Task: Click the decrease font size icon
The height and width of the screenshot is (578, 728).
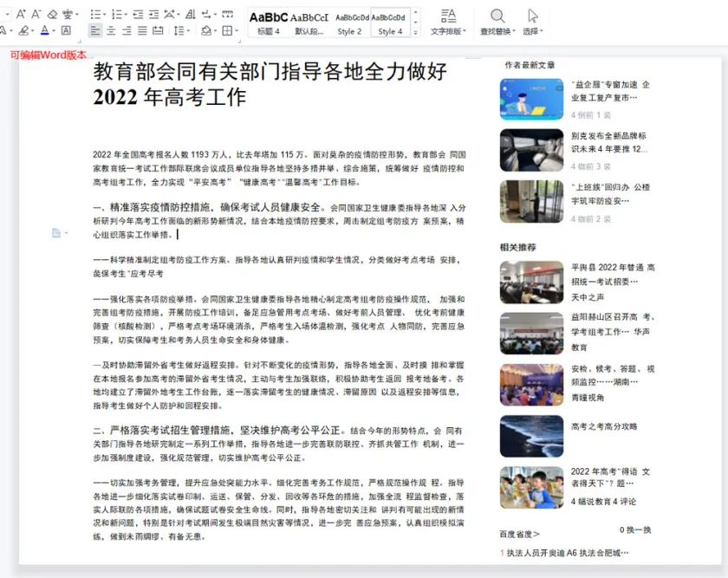Action: pos(36,13)
